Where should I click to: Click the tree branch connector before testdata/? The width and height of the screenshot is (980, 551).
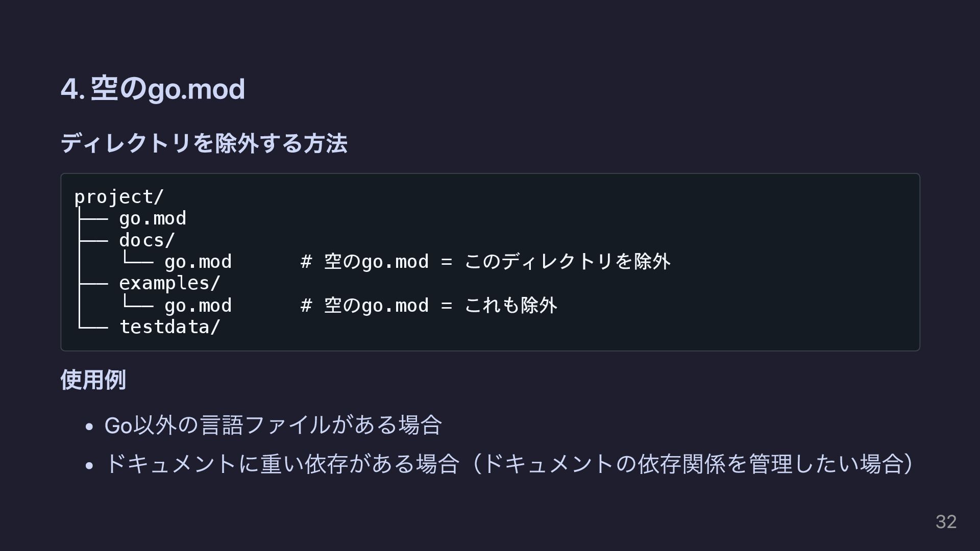(x=93, y=326)
